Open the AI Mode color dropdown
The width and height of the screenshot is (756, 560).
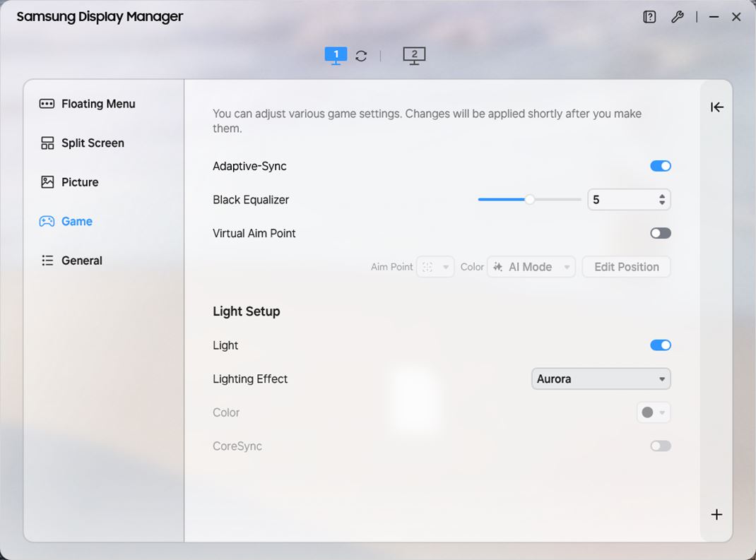(531, 266)
